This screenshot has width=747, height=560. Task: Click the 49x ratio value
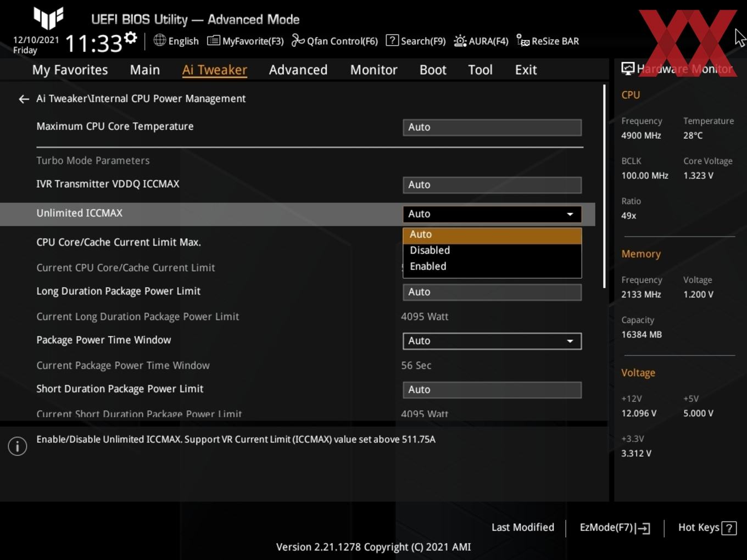(629, 216)
